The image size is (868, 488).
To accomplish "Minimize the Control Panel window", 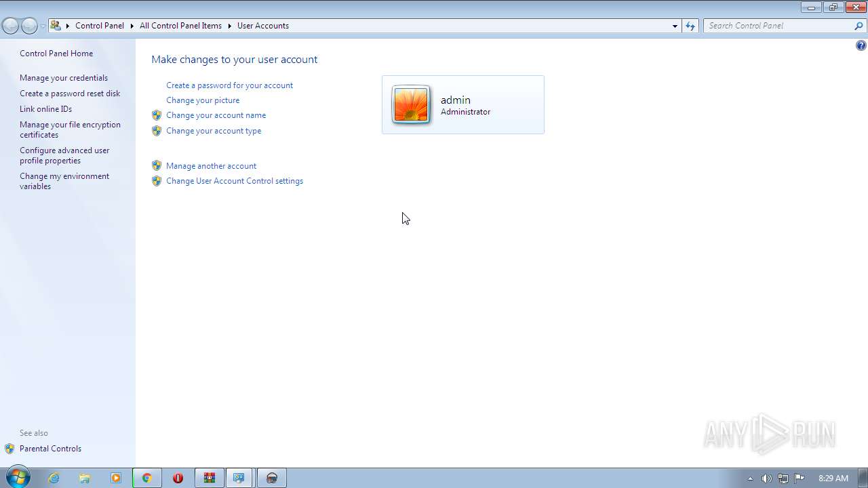I will pyautogui.click(x=811, y=7).
